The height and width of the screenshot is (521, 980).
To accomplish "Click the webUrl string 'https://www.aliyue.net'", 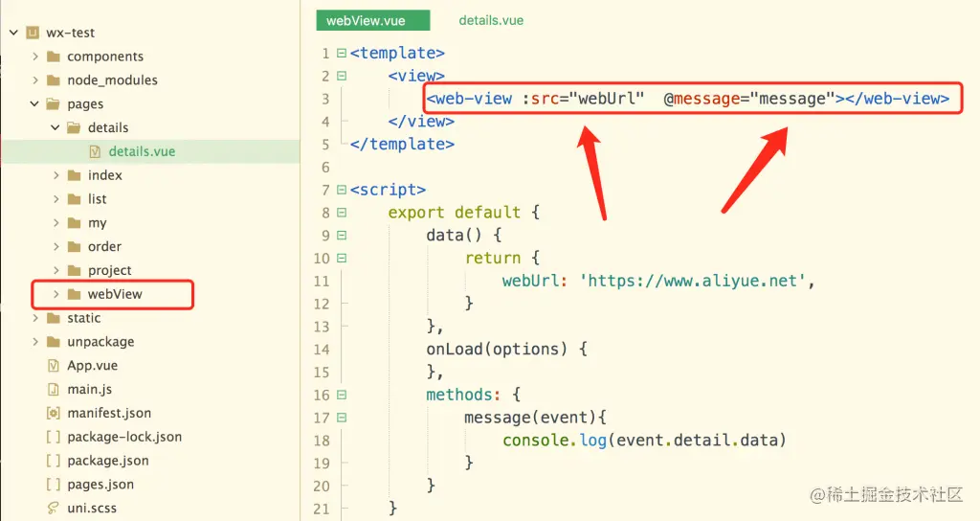I will (x=693, y=281).
